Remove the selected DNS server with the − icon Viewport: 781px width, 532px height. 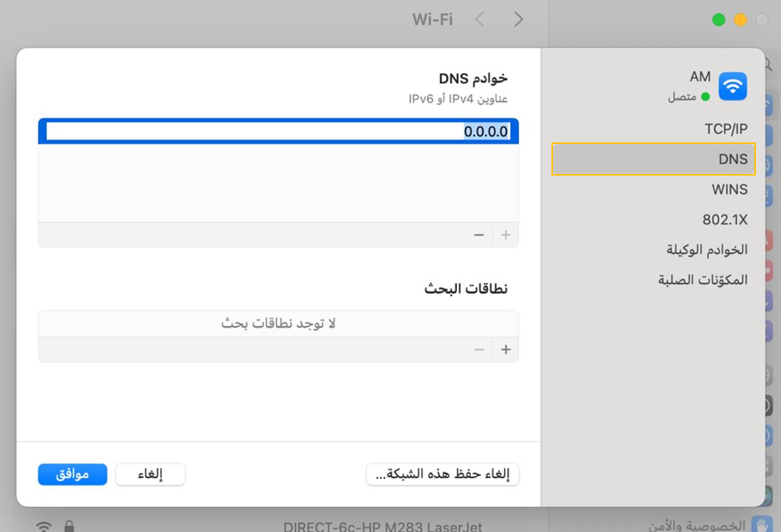pyautogui.click(x=478, y=235)
